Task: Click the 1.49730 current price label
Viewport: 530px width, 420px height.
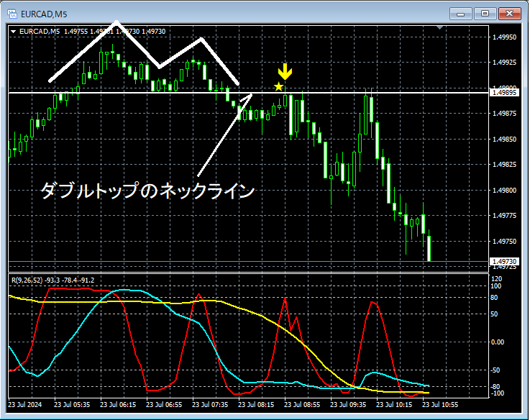Action: 504,261
